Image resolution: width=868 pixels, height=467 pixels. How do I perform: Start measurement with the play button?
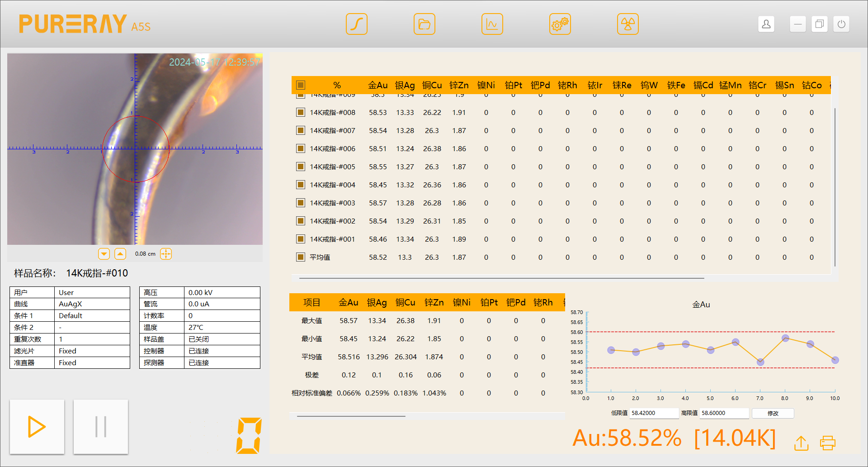(x=37, y=427)
